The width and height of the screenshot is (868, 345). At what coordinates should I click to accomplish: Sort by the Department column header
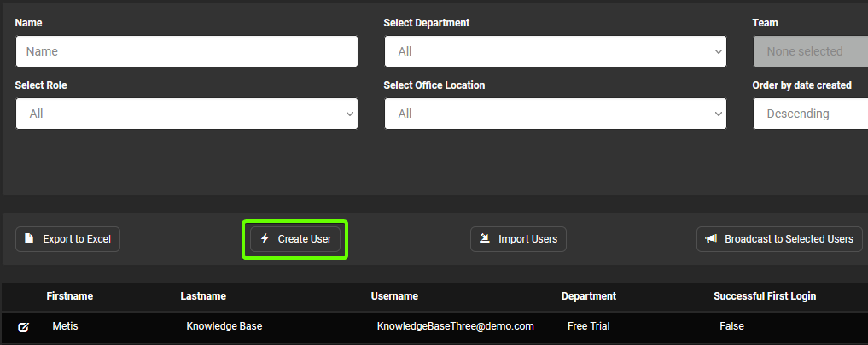[588, 296]
